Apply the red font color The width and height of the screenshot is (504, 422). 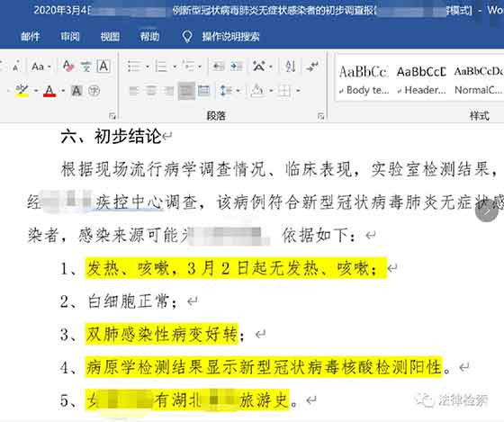(49, 91)
